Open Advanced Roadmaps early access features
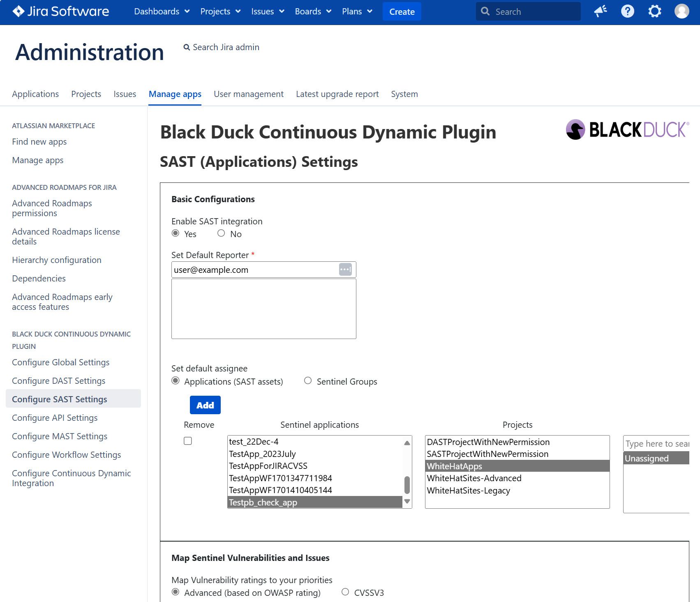This screenshot has height=602, width=700. [x=62, y=302]
